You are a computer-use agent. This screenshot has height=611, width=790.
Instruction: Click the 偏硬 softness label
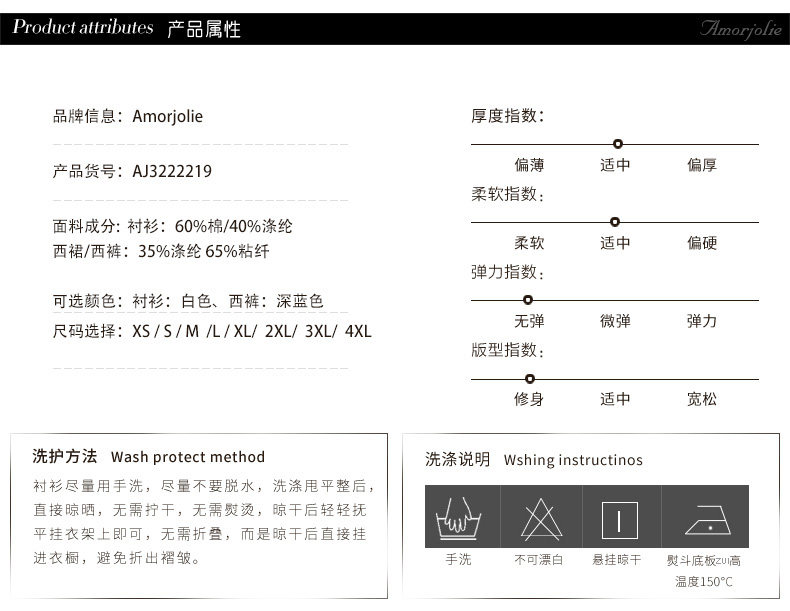click(x=701, y=243)
